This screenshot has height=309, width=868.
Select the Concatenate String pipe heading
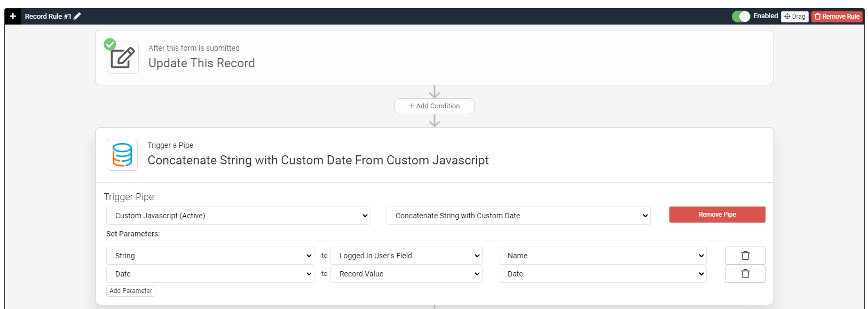(318, 160)
